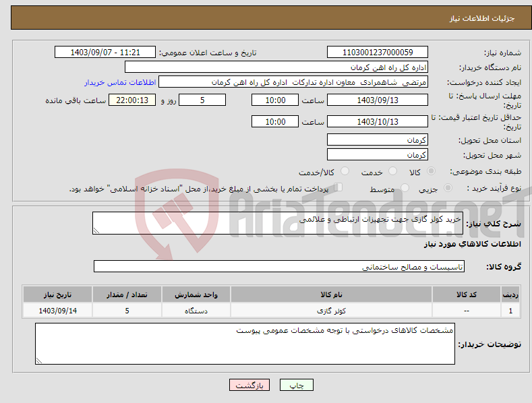The height and width of the screenshot is (403, 532).
Task: Click the چاپ (print) button
Action: [296, 385]
